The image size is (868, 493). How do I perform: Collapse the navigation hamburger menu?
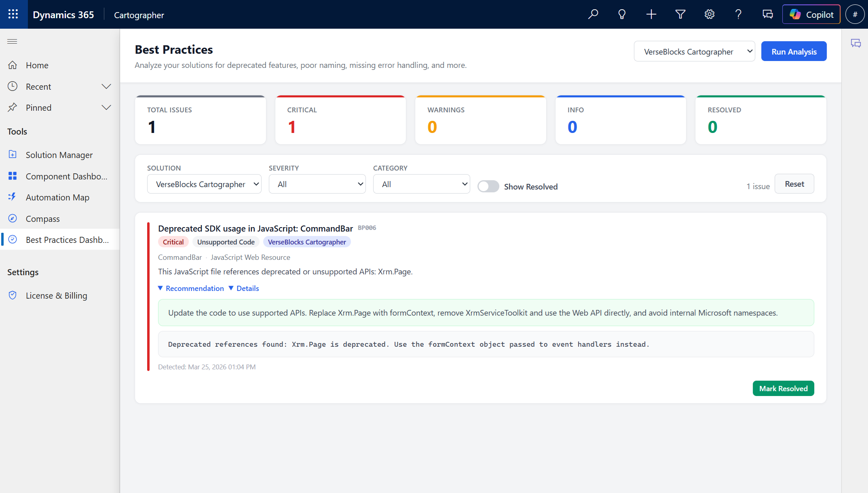(12, 41)
